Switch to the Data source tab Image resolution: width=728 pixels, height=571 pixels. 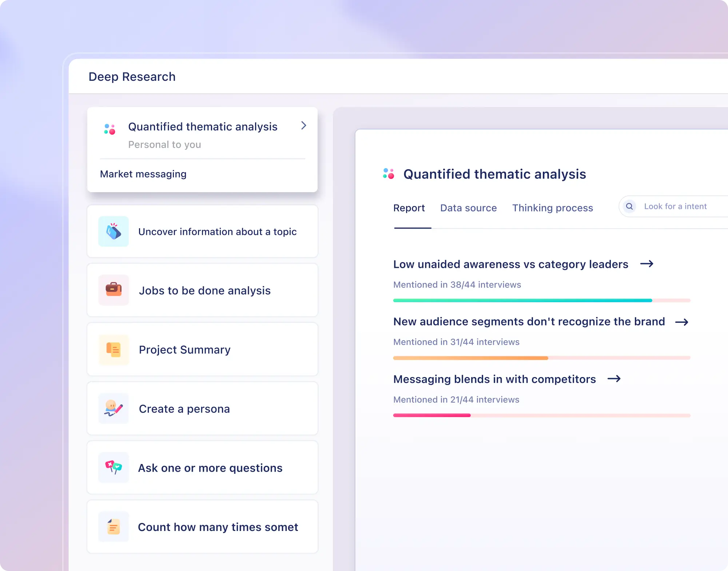point(468,208)
